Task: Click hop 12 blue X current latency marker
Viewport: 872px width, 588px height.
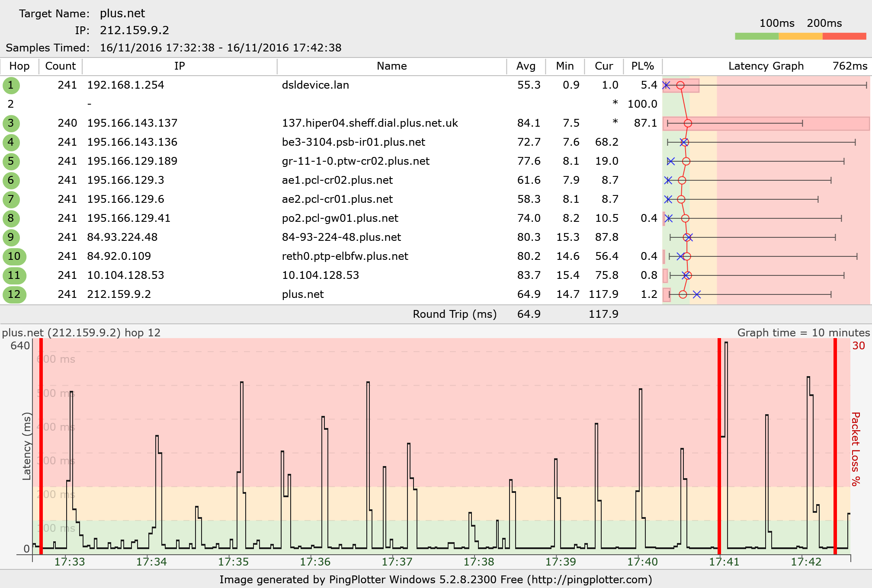Action: pyautogui.click(x=696, y=294)
